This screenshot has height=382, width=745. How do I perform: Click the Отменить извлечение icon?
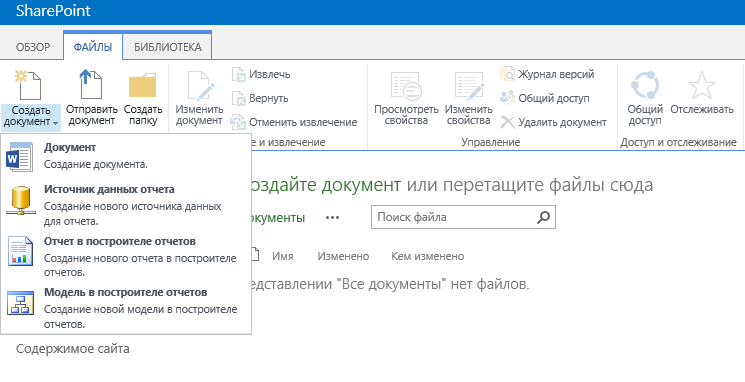tap(238, 122)
